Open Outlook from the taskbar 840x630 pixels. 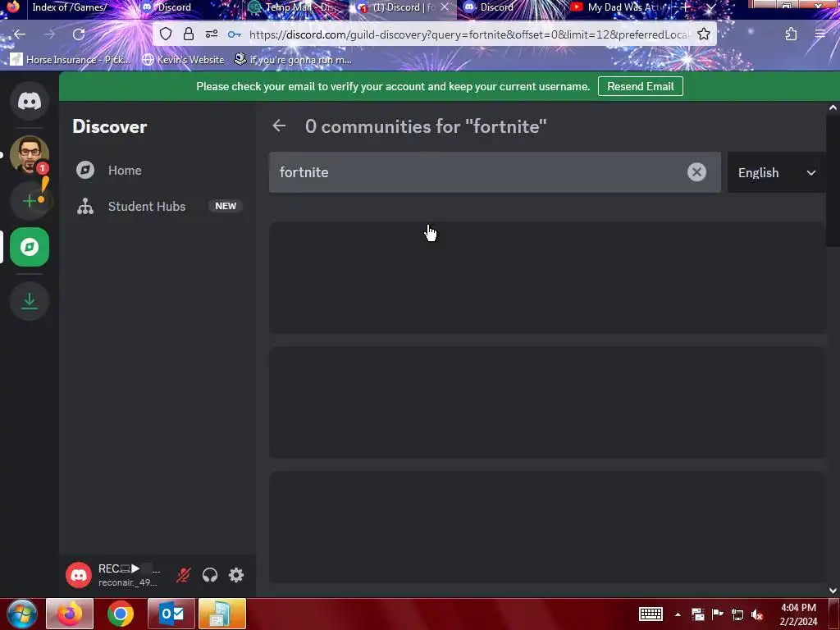pyautogui.click(x=171, y=614)
